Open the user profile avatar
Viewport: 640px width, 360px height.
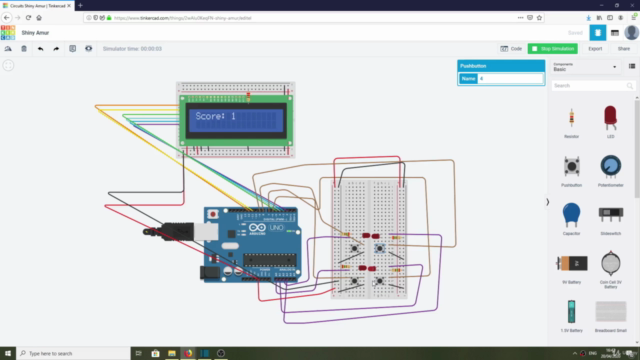coord(631,33)
